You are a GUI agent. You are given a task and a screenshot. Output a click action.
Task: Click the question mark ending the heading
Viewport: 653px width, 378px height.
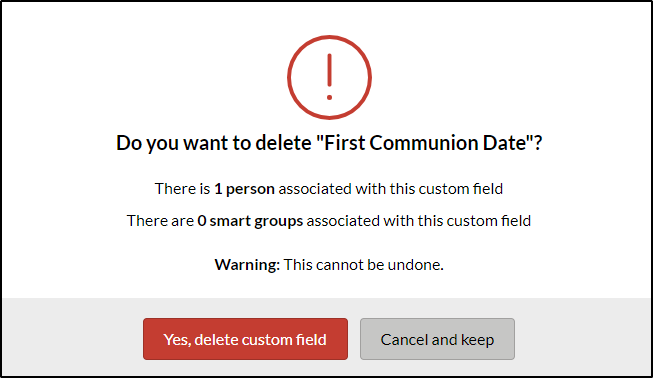click(x=538, y=143)
